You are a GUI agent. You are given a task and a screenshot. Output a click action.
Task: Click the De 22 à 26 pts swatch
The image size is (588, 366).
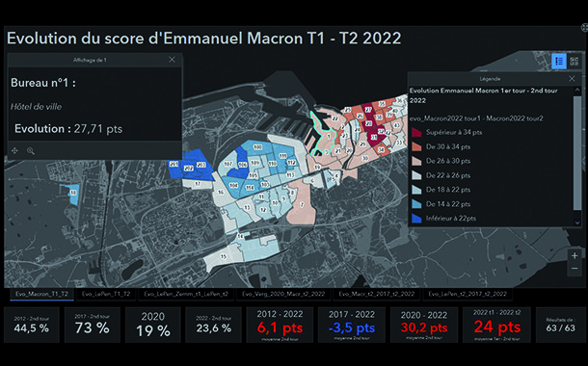[416, 175]
